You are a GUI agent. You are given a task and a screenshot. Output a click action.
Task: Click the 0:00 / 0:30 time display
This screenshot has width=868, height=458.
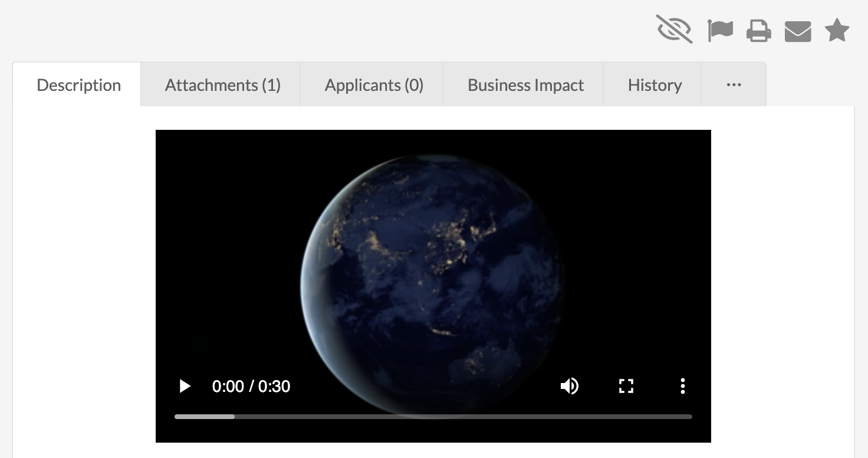[251, 387]
